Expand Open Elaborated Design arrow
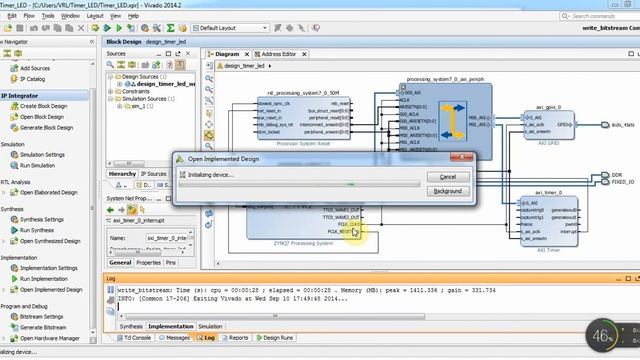The height and width of the screenshot is (360, 640). [4, 192]
